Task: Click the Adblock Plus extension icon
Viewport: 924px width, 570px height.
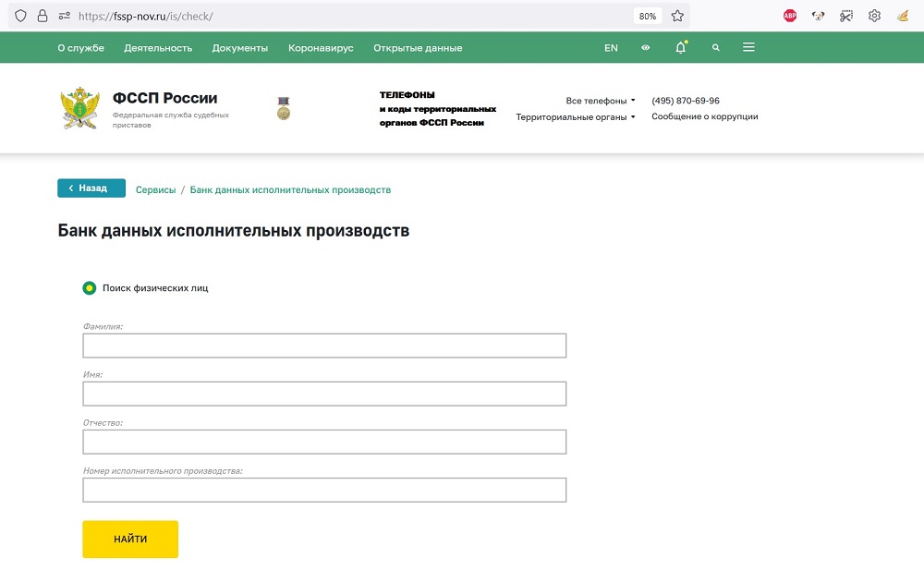Action: coord(790,16)
